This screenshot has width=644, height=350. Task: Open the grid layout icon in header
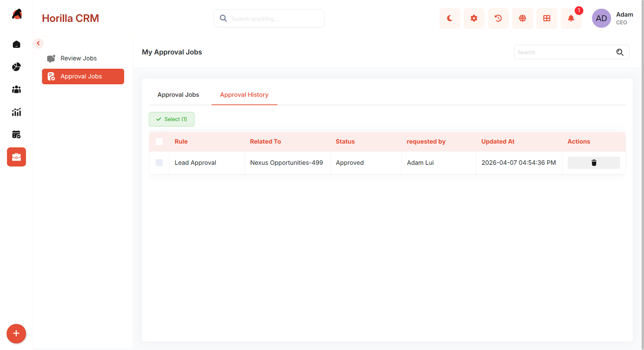(x=547, y=19)
